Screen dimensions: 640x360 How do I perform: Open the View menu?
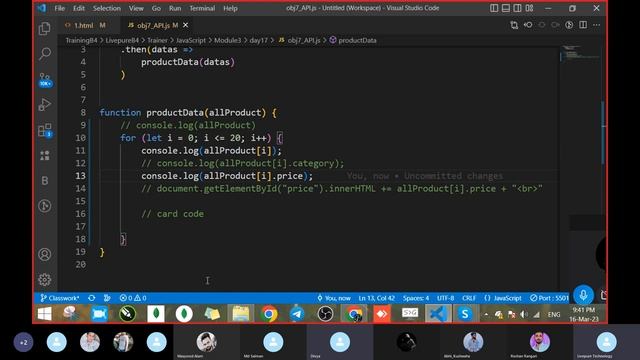pos(136,8)
